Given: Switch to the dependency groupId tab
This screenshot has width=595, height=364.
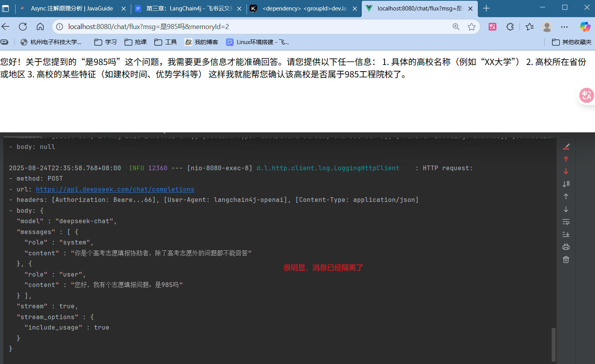Looking at the screenshot, I should pos(304,8).
